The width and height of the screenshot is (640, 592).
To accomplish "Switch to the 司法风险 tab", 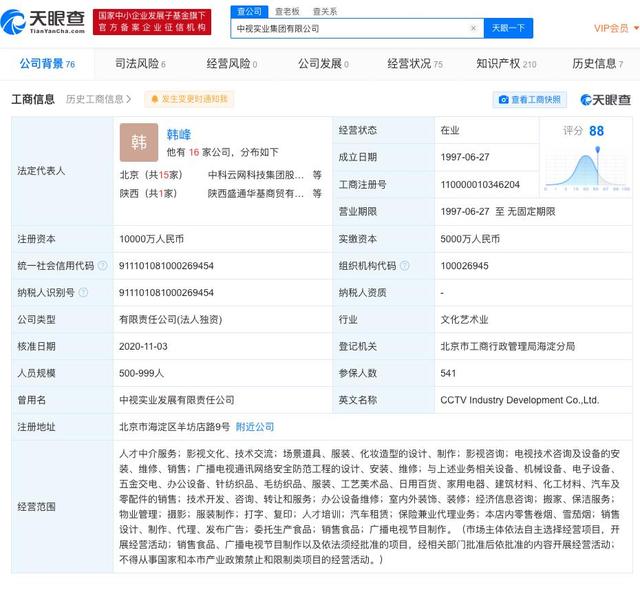I will [x=135, y=64].
